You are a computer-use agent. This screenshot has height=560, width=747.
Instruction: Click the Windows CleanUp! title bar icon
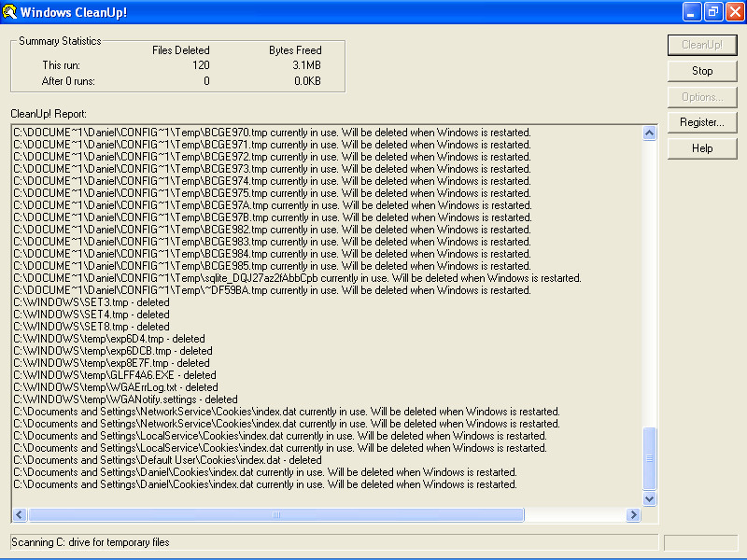(x=9, y=12)
